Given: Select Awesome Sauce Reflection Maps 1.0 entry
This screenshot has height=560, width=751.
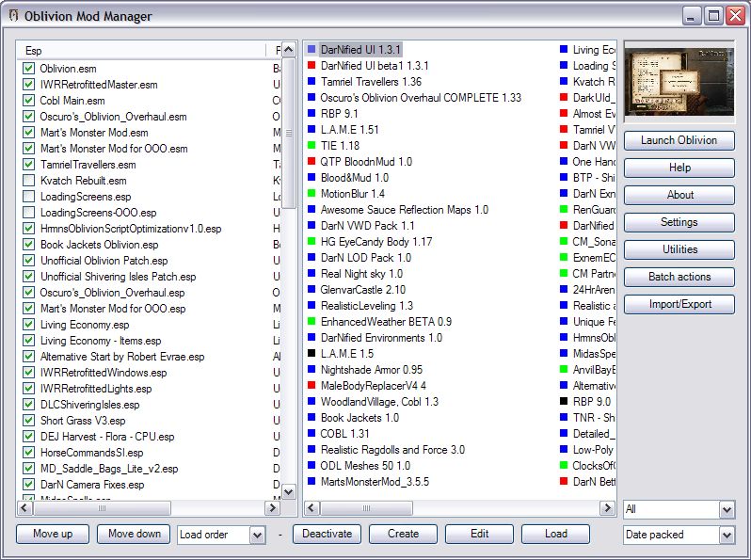Looking at the screenshot, I should click(405, 209).
